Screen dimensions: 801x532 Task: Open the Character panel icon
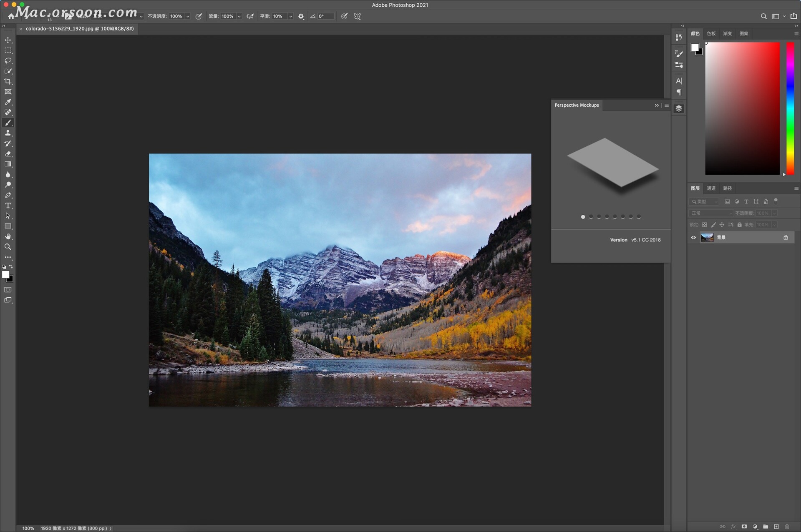[678, 80]
